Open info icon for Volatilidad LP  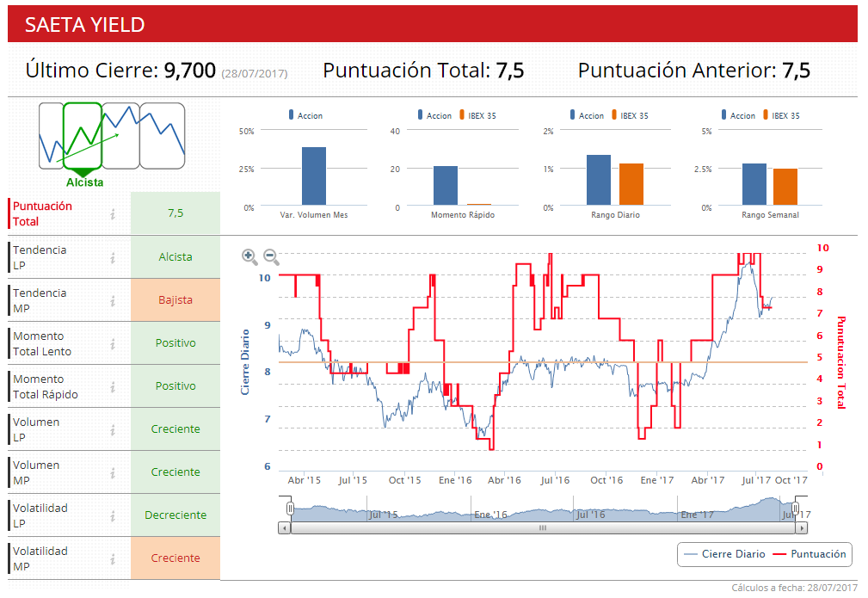113,515
